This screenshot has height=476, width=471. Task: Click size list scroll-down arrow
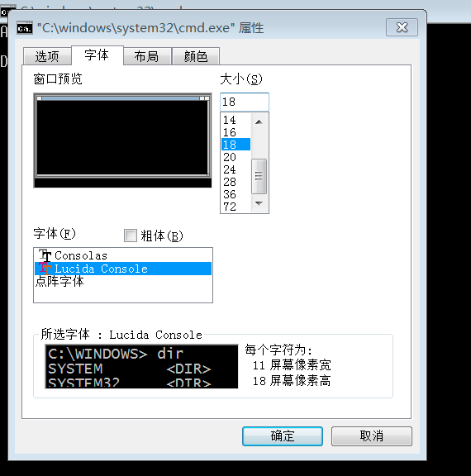(x=259, y=203)
